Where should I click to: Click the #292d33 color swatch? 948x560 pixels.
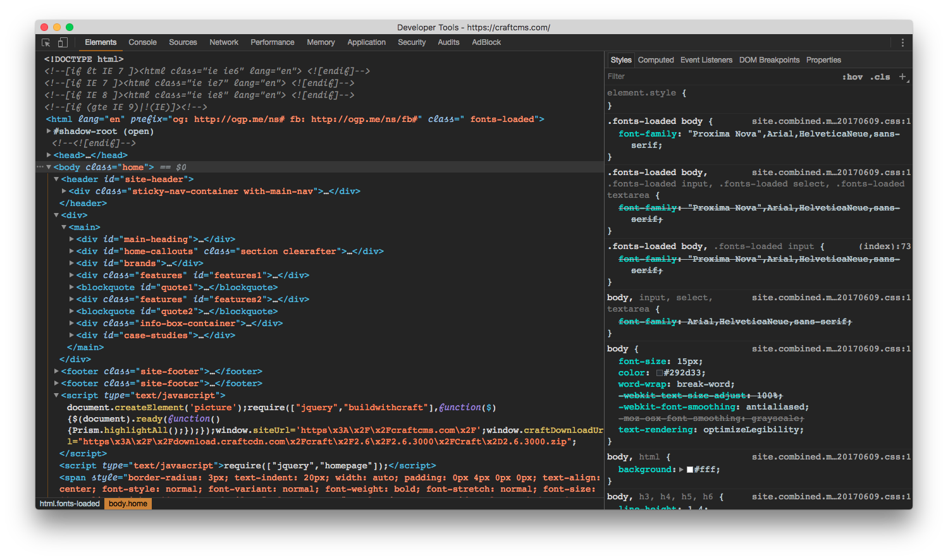(x=660, y=373)
